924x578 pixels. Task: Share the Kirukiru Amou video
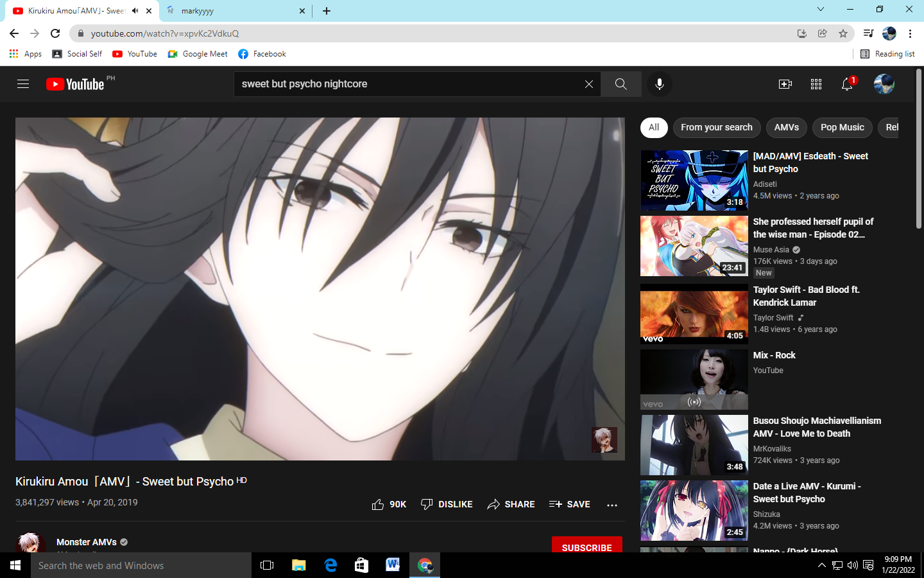click(x=511, y=505)
